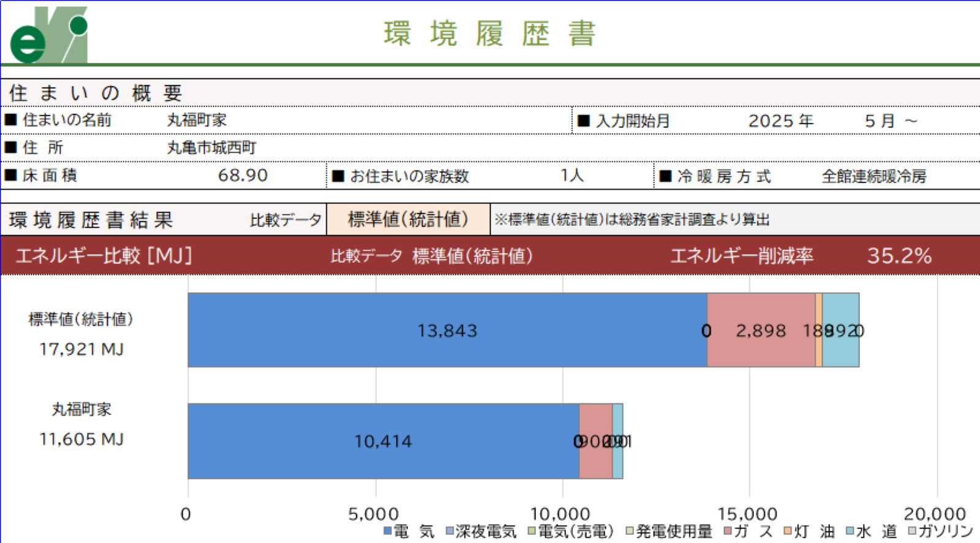Click the 灯油 legend marker
The height and width of the screenshot is (543, 980).
(x=788, y=531)
